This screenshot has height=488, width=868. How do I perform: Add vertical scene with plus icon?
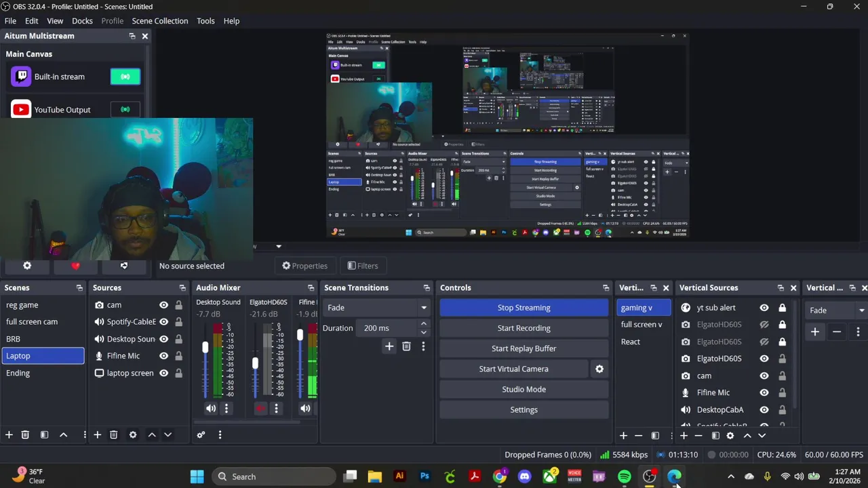tap(623, 436)
